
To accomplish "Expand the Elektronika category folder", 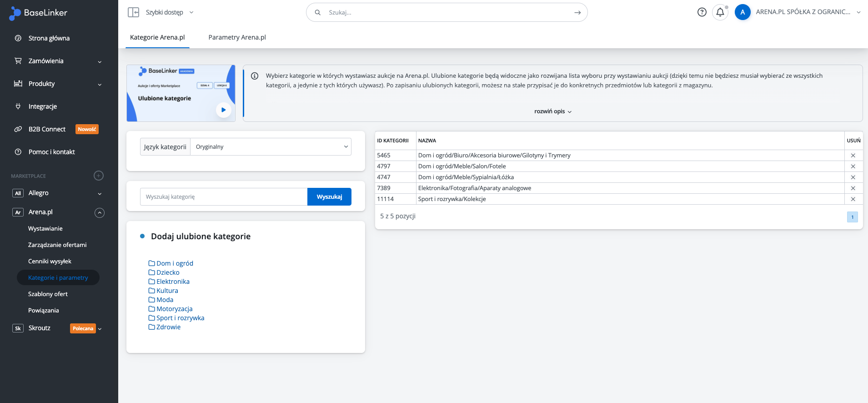I will point(169,282).
